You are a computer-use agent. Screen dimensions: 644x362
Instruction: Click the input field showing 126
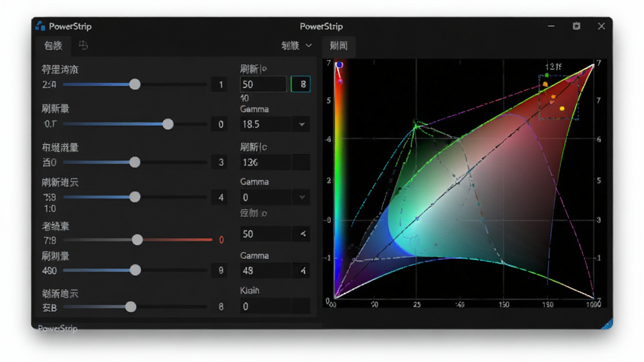tap(265, 163)
